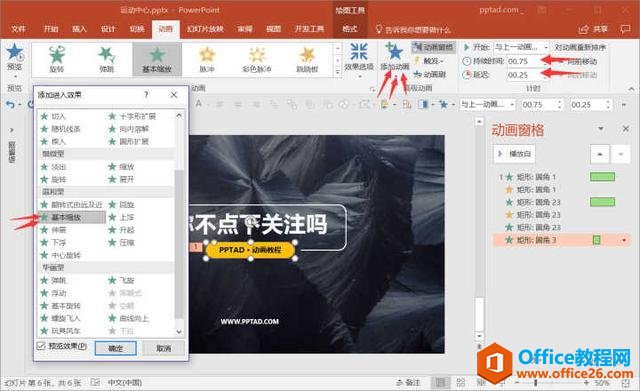Click the 共享 share button
This screenshot has width=640, height=391.
click(593, 29)
